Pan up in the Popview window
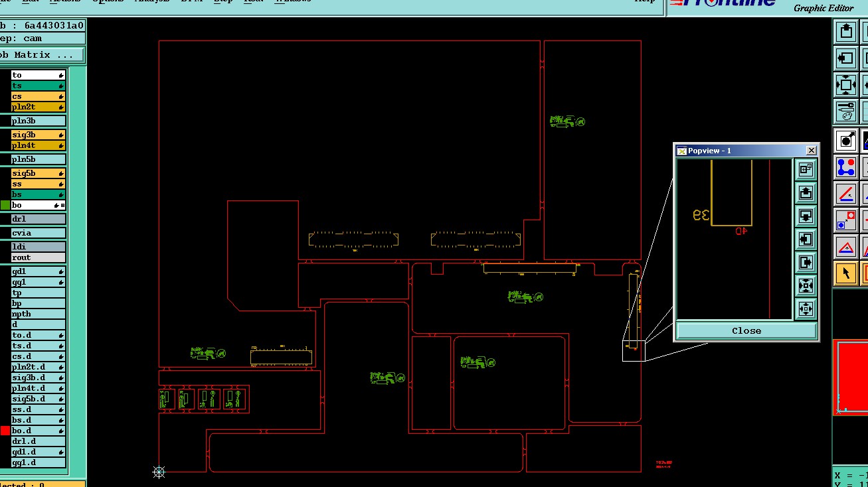Image resolution: width=868 pixels, height=487 pixels. [x=806, y=193]
